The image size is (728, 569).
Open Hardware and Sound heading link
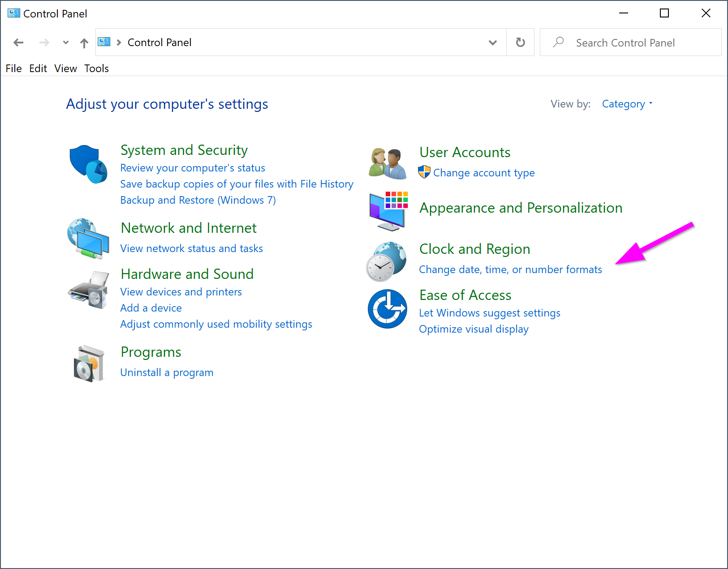pos(187,274)
